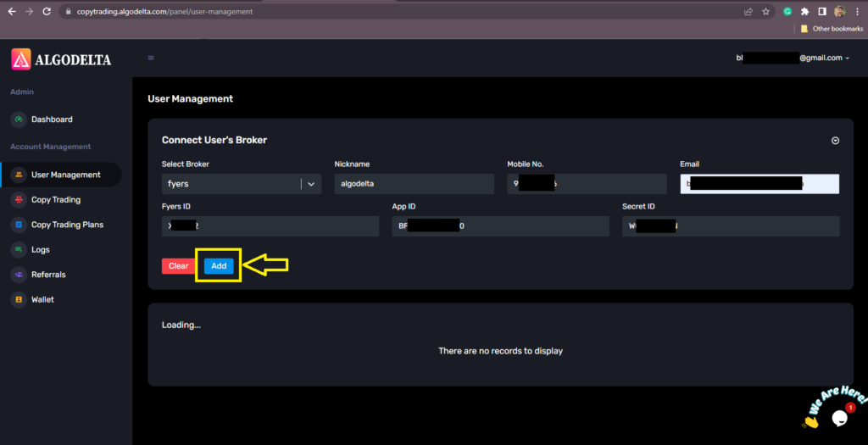Open Chrome three-dot menu
Screen dimensions: 868x445
tap(858, 12)
